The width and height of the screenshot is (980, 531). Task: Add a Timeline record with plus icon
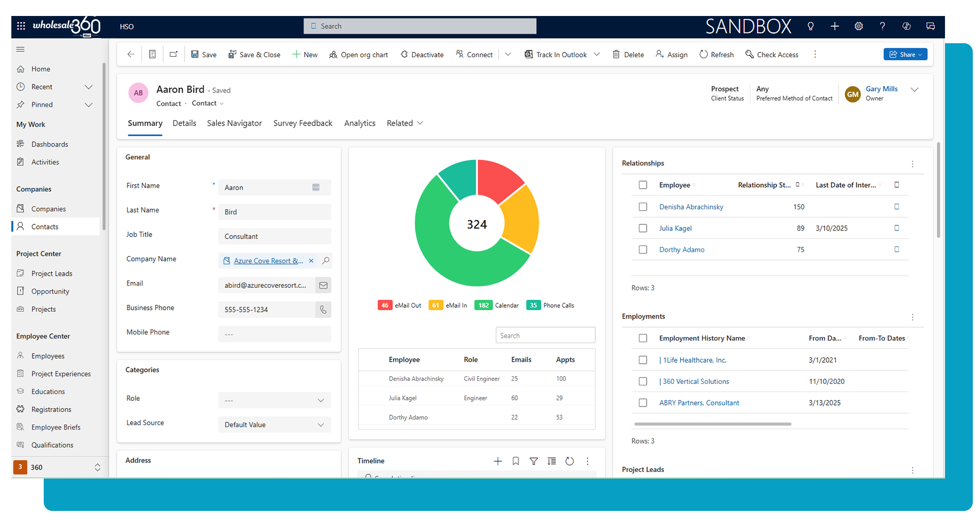click(x=497, y=461)
